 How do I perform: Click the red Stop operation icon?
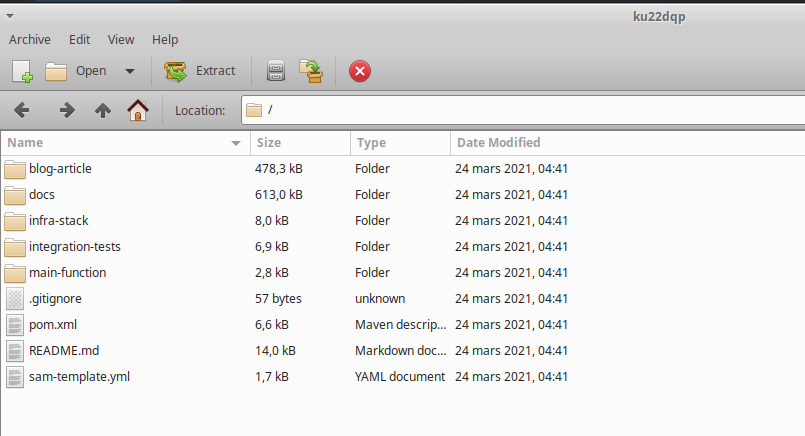click(360, 71)
